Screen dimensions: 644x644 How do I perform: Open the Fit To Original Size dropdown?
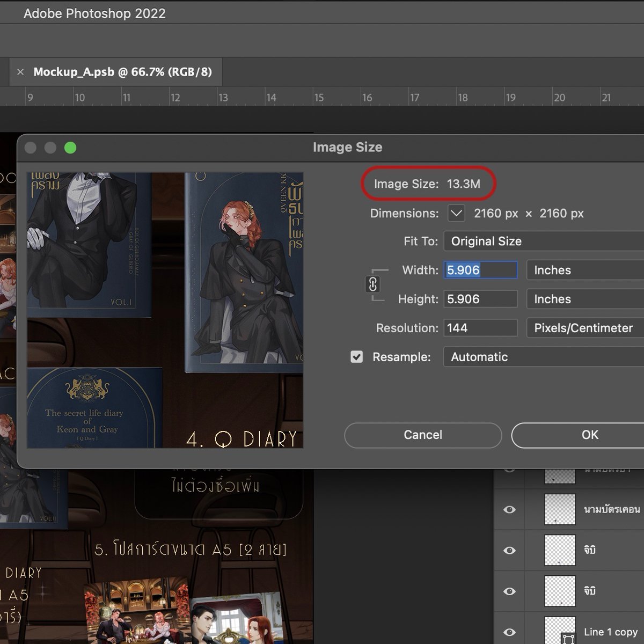pos(544,241)
